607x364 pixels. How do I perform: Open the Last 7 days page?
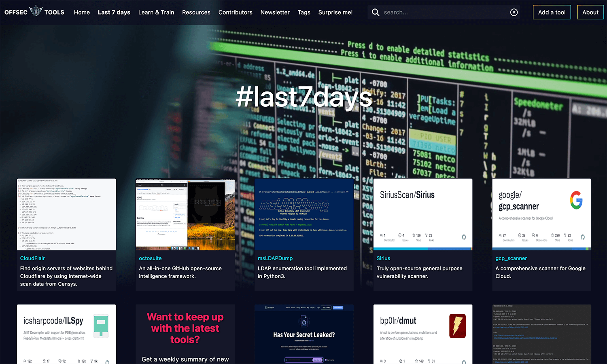pyautogui.click(x=114, y=12)
